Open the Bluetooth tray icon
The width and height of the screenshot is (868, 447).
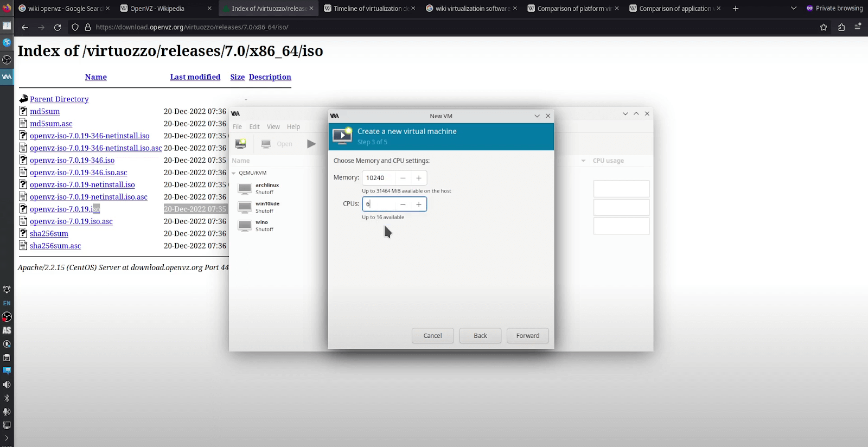point(7,398)
